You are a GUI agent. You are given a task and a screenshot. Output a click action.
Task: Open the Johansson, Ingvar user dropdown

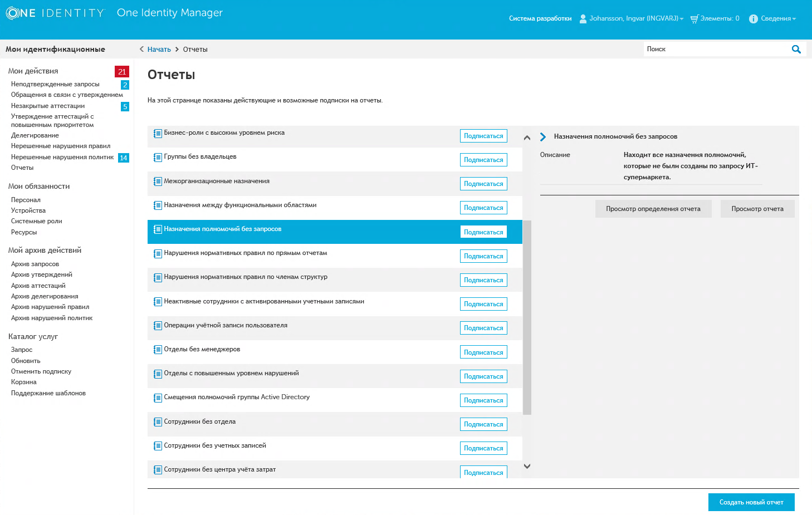pyautogui.click(x=637, y=18)
